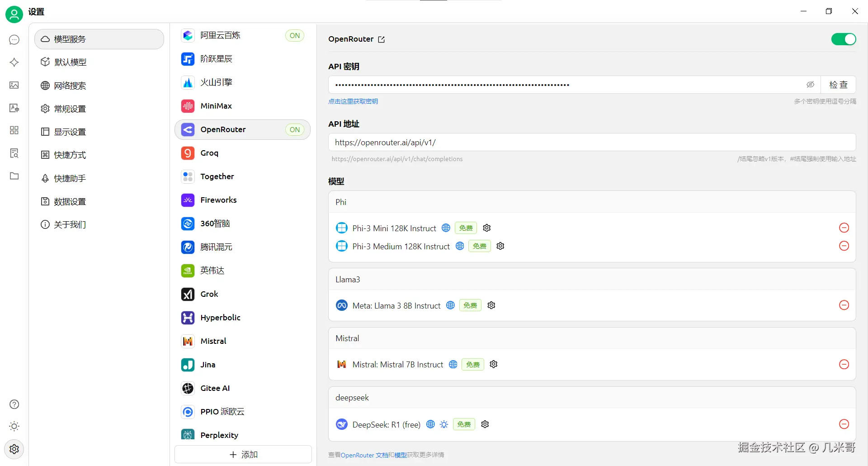Viewport: 868px width, 466px height.
Task: Follow the 点击这里获取密钥 link
Action: (353, 101)
